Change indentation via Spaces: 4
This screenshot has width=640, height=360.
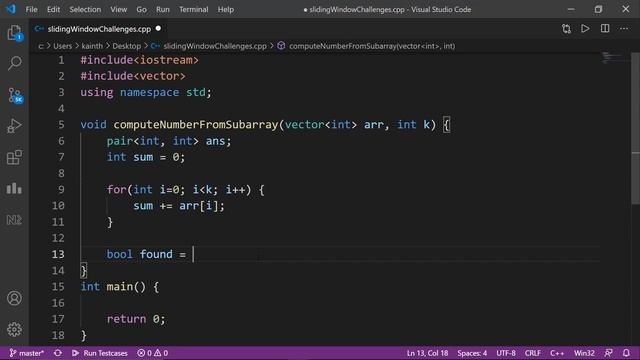coord(472,353)
